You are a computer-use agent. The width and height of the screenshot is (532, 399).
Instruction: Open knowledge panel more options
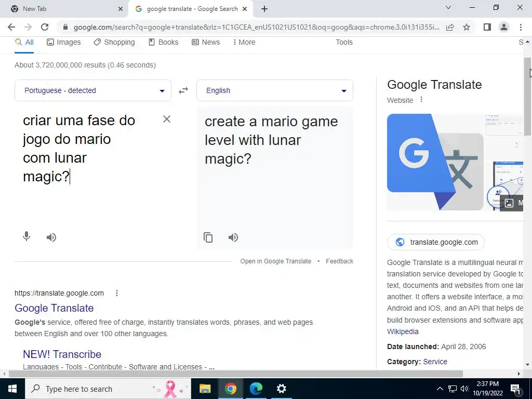[421, 100]
